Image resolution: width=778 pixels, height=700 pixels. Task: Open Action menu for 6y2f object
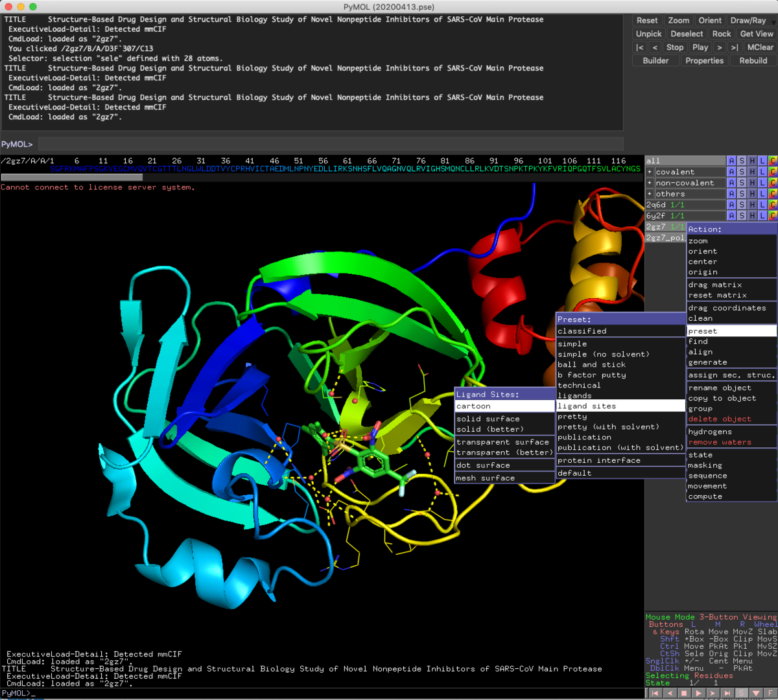click(731, 216)
